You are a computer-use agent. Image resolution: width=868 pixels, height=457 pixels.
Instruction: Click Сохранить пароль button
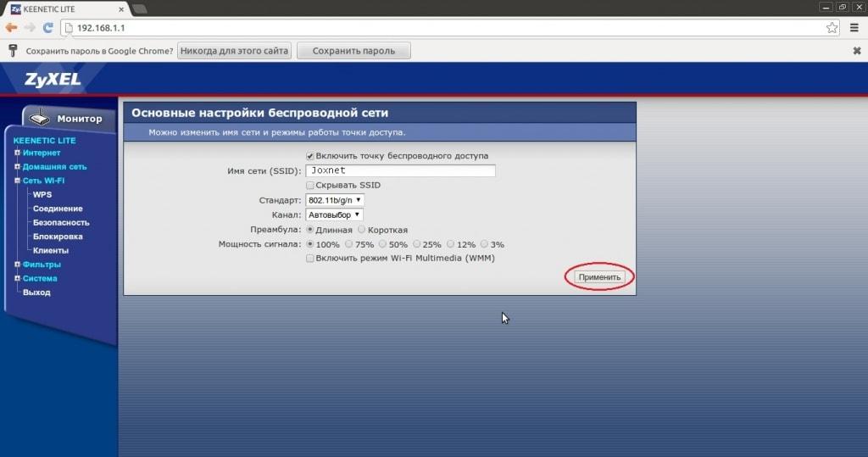pyautogui.click(x=353, y=51)
